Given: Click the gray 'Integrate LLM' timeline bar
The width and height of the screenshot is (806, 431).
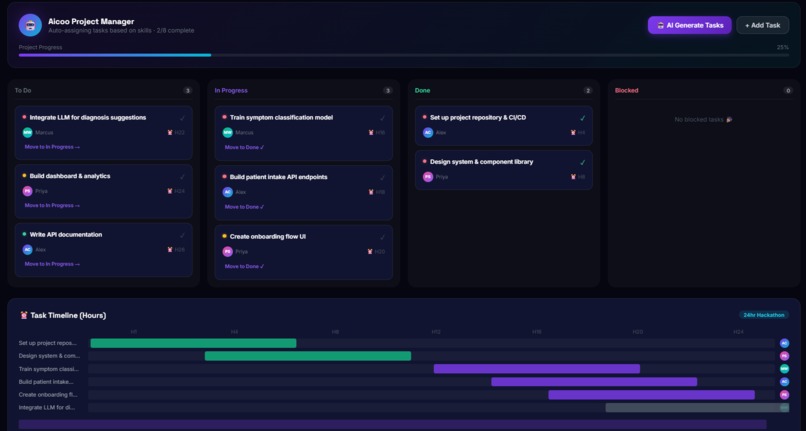Looking at the screenshot, I should click(x=697, y=407).
